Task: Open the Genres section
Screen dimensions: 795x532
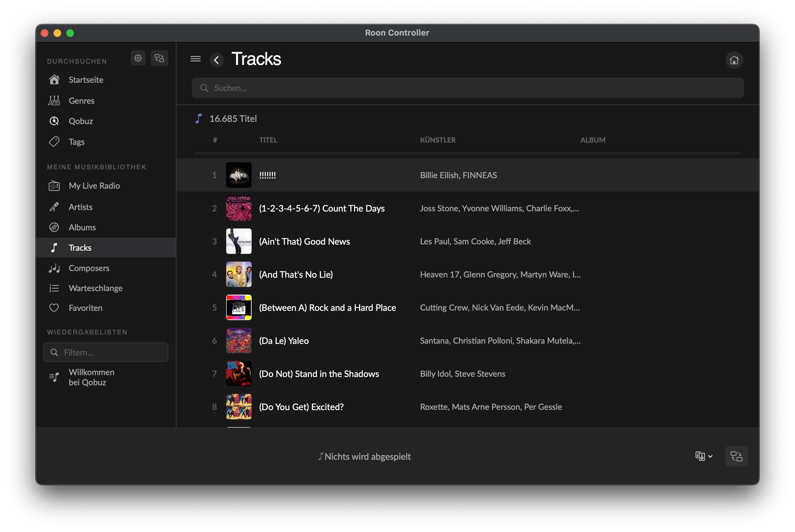Action: (x=81, y=101)
